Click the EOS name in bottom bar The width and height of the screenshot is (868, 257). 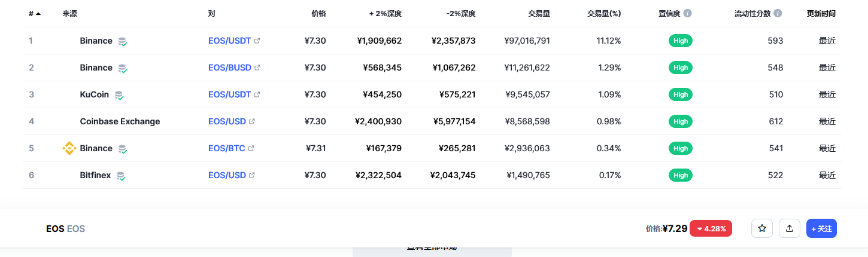[55, 228]
